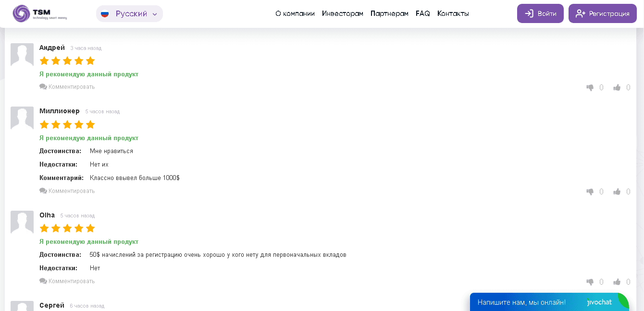This screenshot has width=644, height=311.
Task: Click the TSM logo in header
Action: 39,13
